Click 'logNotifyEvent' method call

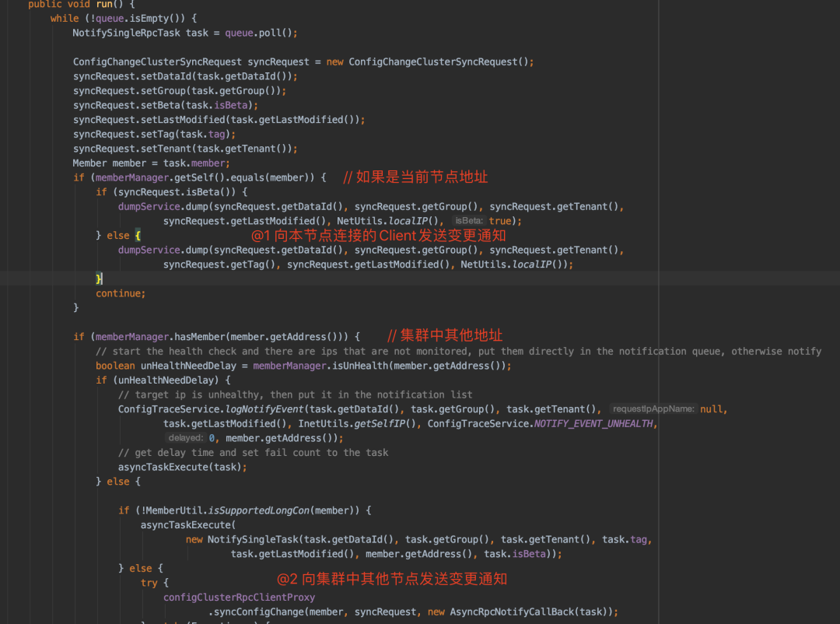(x=264, y=409)
